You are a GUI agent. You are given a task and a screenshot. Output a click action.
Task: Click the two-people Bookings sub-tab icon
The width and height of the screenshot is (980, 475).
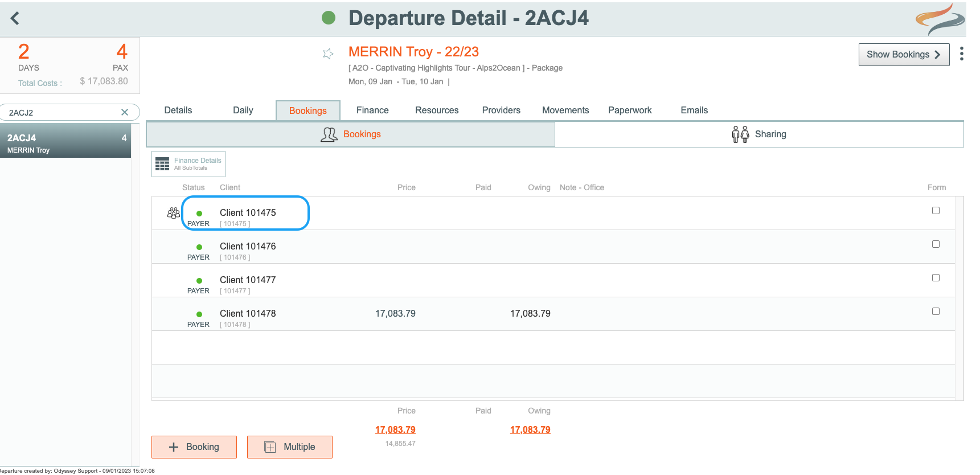coord(329,134)
